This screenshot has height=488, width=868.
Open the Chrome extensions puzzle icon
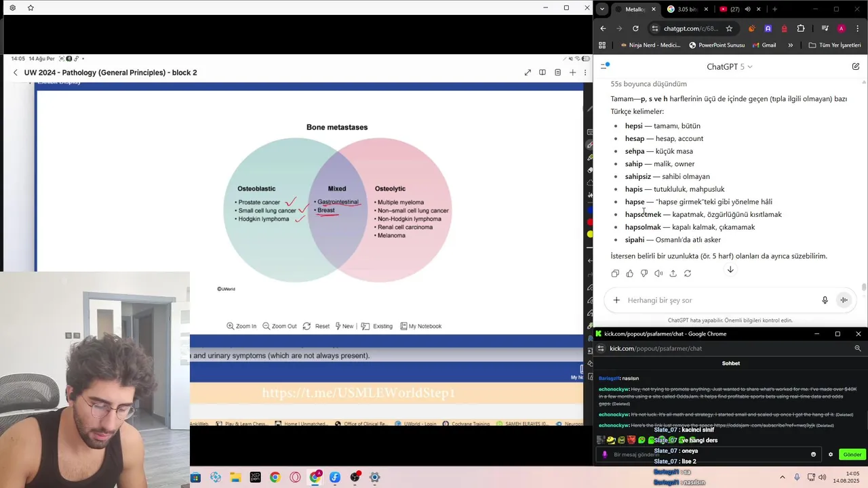tap(801, 28)
